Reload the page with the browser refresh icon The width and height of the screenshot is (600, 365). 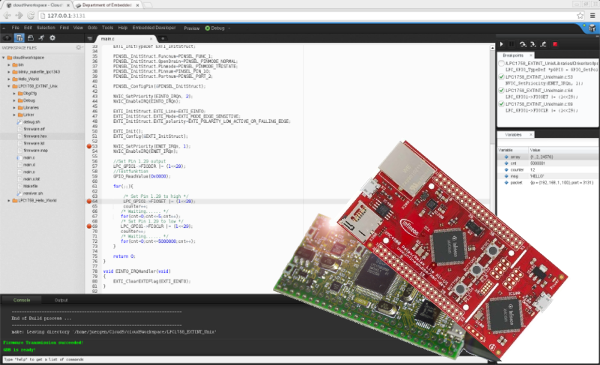[31, 16]
